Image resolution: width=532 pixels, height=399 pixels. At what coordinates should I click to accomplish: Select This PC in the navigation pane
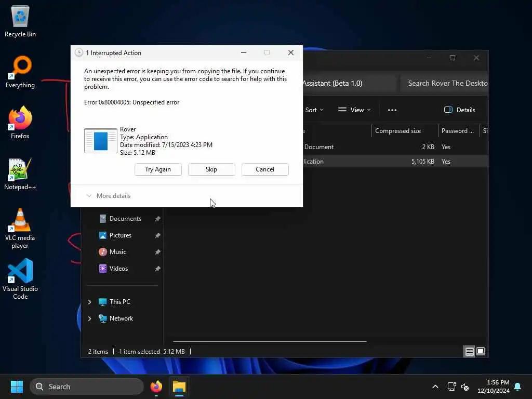point(119,302)
